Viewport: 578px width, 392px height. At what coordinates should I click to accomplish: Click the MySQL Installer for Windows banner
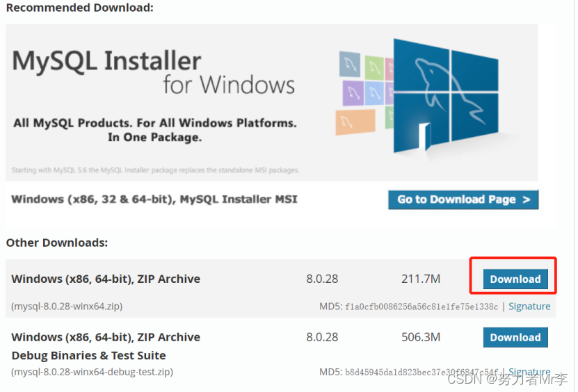pos(272,102)
